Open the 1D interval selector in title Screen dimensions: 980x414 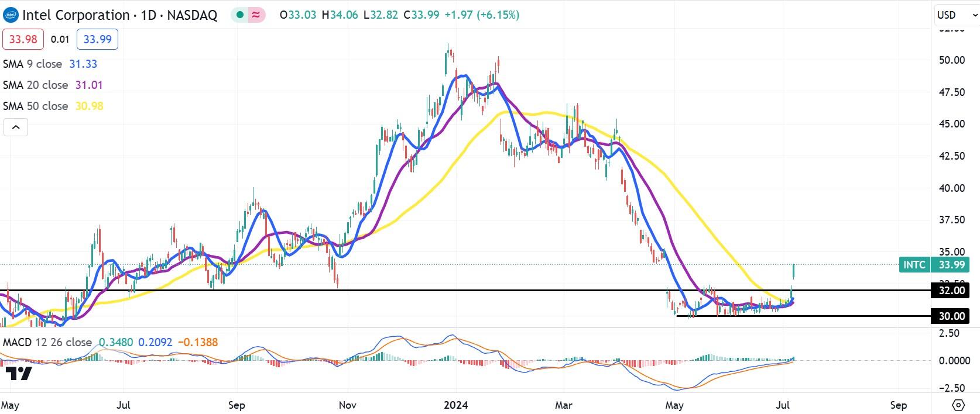pos(149,15)
